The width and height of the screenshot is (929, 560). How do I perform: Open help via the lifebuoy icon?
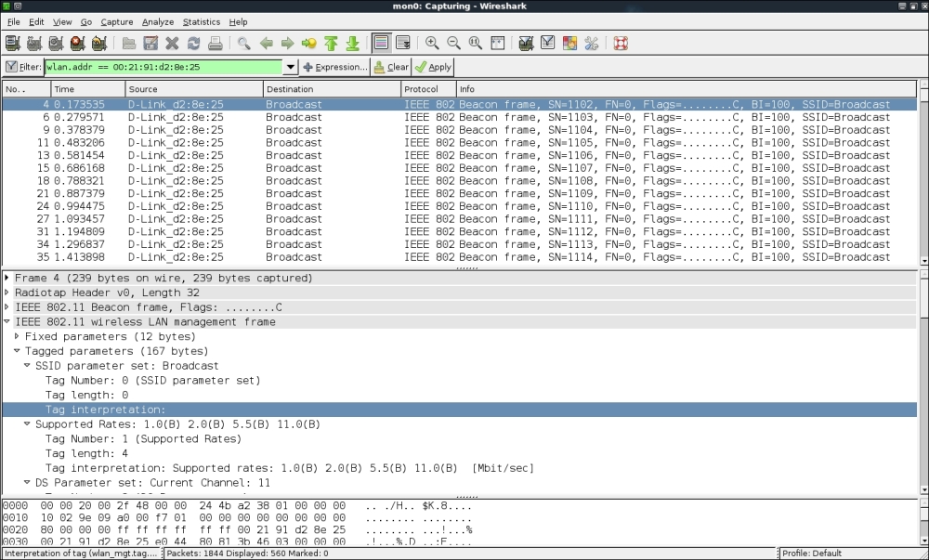point(621,44)
